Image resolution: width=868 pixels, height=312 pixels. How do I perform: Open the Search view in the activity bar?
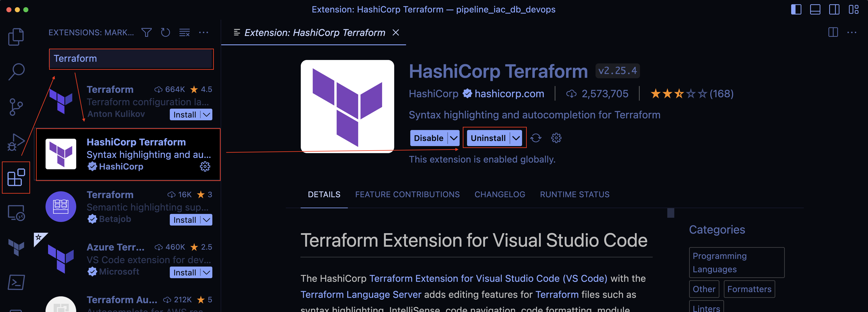coord(16,72)
